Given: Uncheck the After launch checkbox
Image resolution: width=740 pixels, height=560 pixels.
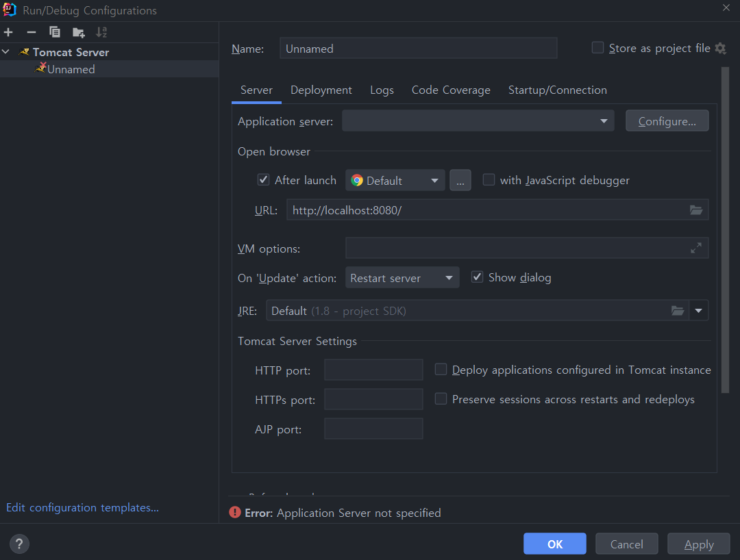Looking at the screenshot, I should point(263,179).
